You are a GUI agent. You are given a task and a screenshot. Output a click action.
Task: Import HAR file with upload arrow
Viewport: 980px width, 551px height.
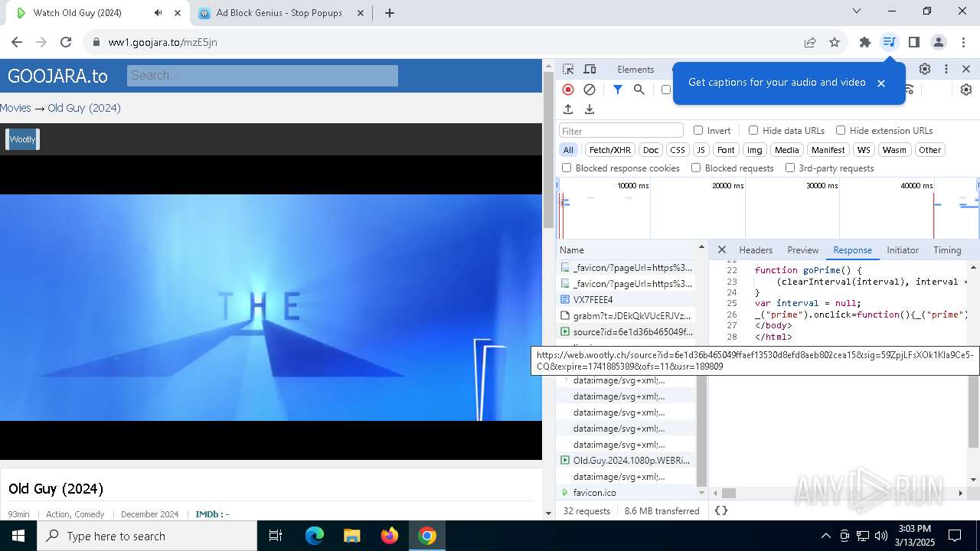(568, 109)
